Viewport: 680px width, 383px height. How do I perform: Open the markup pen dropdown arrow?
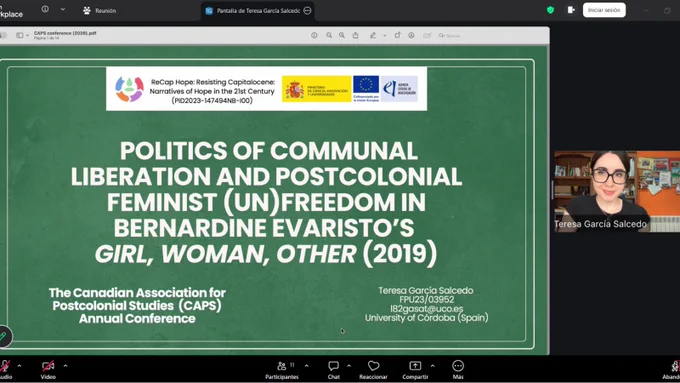[x=385, y=36]
